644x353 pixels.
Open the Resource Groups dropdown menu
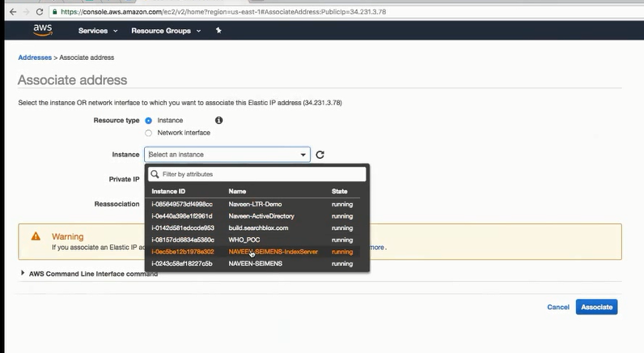(x=166, y=31)
